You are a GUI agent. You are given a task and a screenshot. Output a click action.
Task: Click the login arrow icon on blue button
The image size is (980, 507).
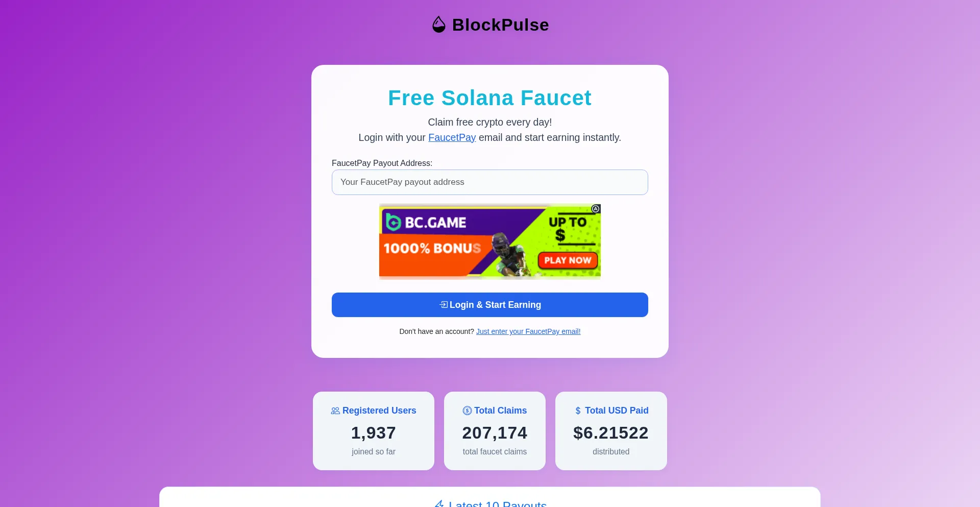point(444,304)
